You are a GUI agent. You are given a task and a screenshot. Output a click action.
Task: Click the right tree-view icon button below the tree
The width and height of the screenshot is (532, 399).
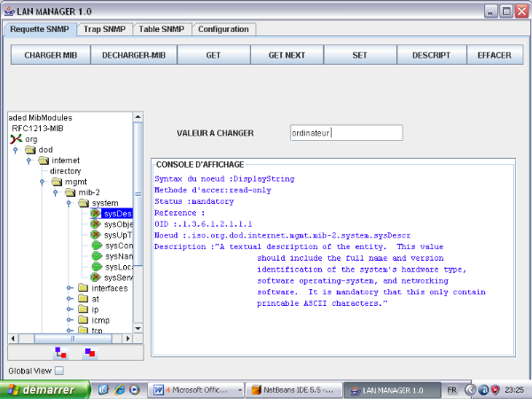(x=89, y=353)
